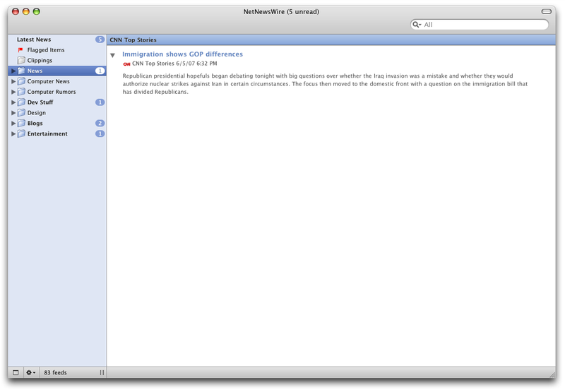Click the sidebar resize grip in the status bar
Screen dimensions: 565x392
tap(102, 372)
